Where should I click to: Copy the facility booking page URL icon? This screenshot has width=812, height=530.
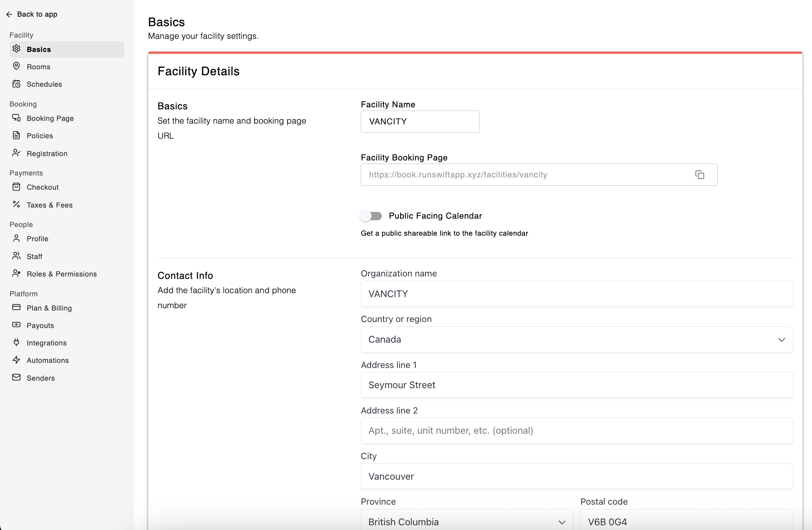pos(700,175)
